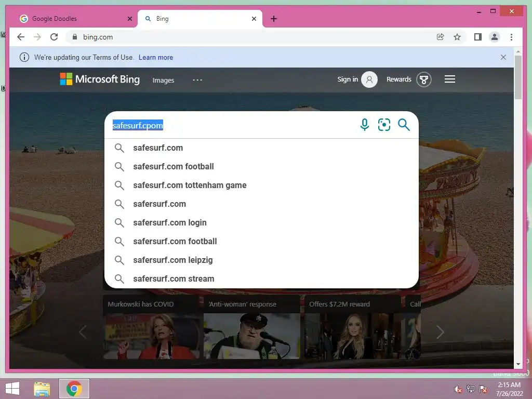Click Chrome icon in taskbar
Screen dimensions: 532x399
(x=74, y=389)
